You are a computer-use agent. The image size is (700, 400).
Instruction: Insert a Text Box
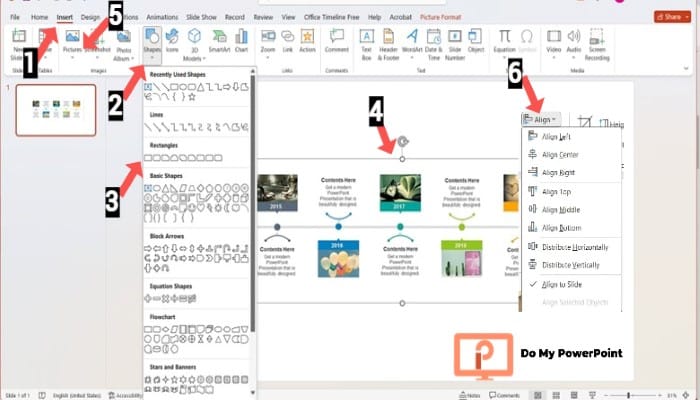pos(367,45)
